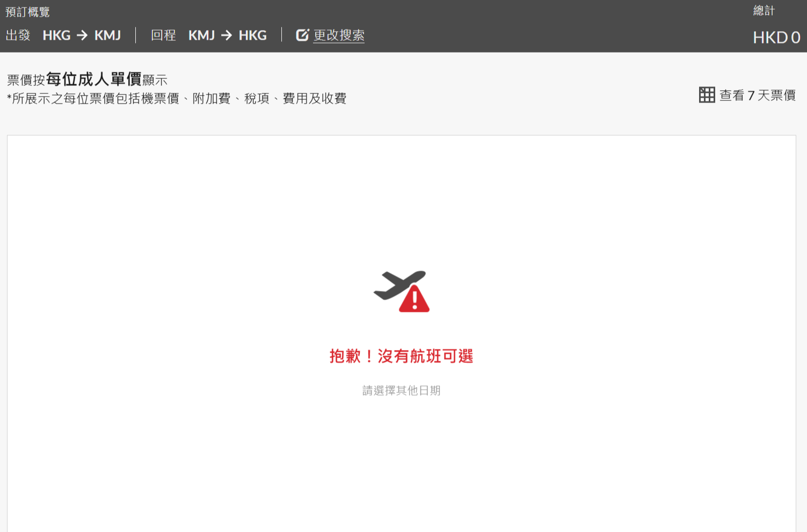This screenshot has width=807, height=532.
Task: Click the calendar grid icon for 7-day fares
Action: tap(707, 95)
